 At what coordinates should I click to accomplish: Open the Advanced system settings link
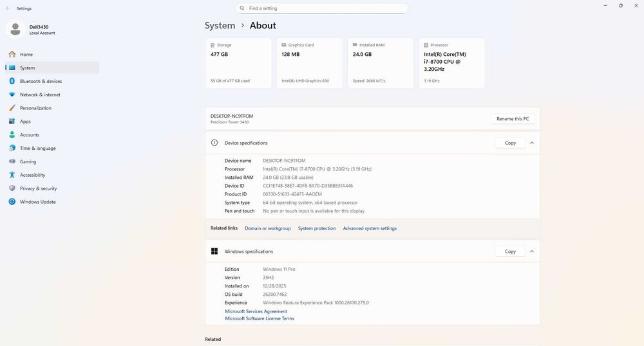[x=370, y=228]
